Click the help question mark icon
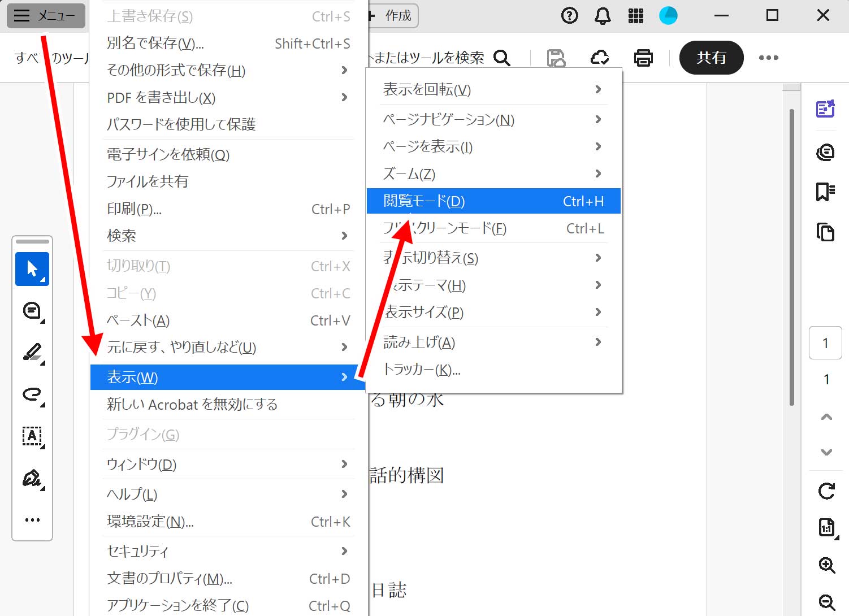 click(569, 16)
